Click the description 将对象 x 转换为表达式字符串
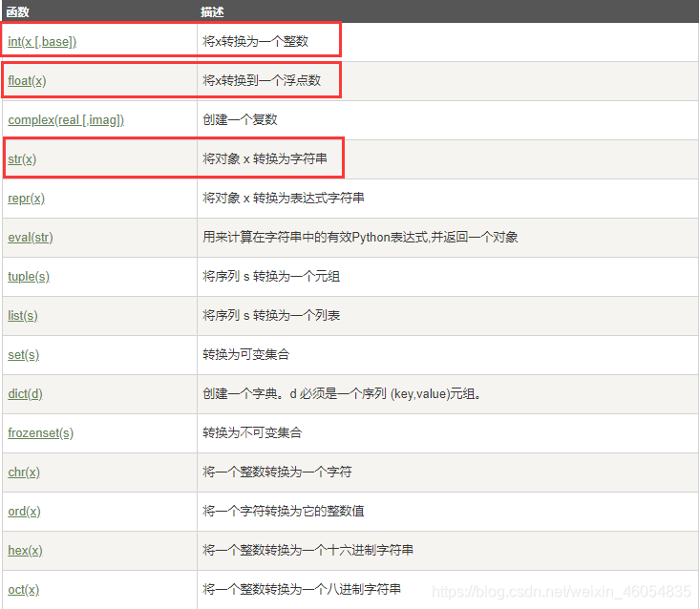 (284, 198)
